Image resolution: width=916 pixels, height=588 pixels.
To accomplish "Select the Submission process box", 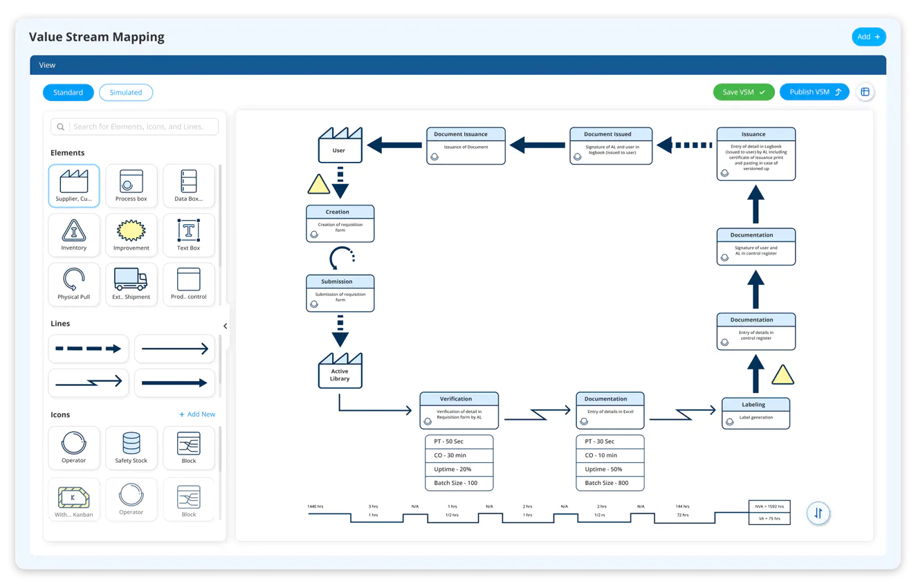I will [x=340, y=293].
